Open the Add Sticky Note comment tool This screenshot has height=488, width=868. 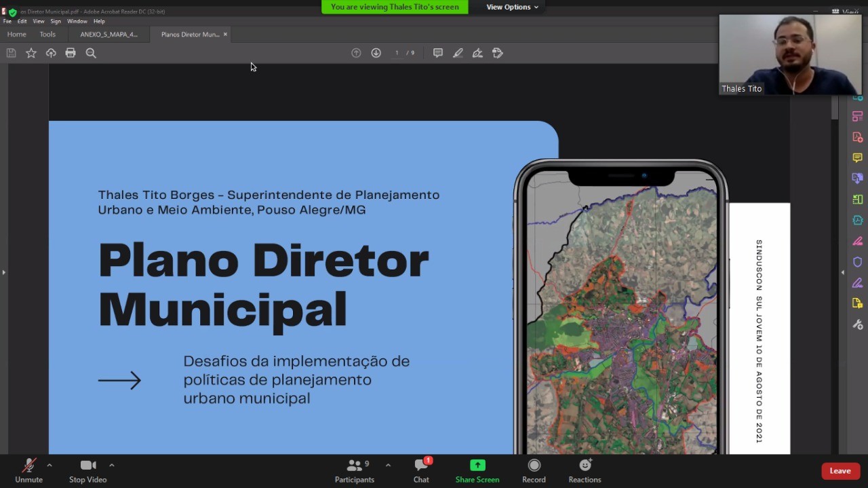[437, 52]
